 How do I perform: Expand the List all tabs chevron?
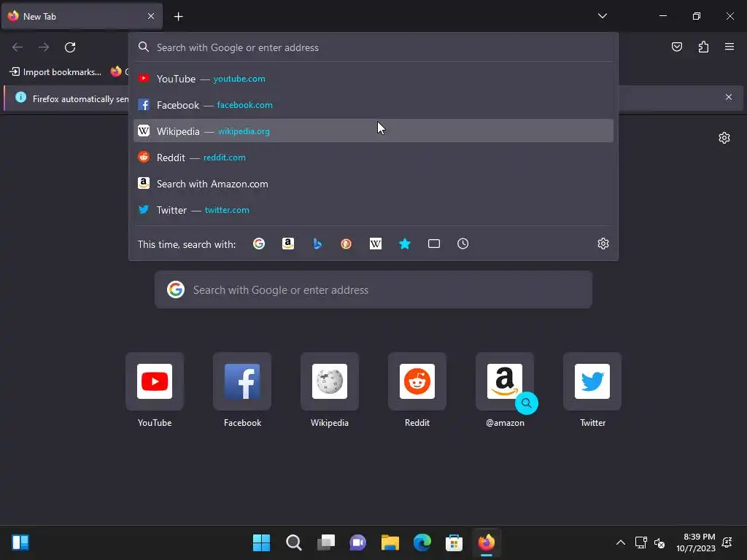pyautogui.click(x=602, y=16)
